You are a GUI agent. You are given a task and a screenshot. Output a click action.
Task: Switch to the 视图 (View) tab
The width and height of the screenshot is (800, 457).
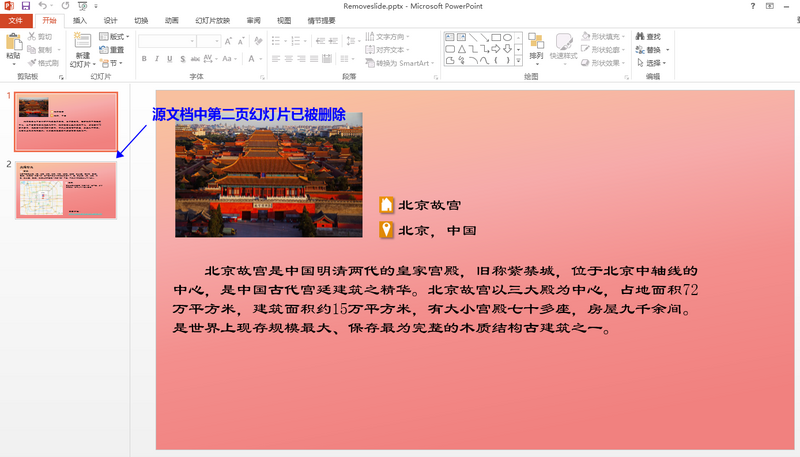tap(284, 20)
